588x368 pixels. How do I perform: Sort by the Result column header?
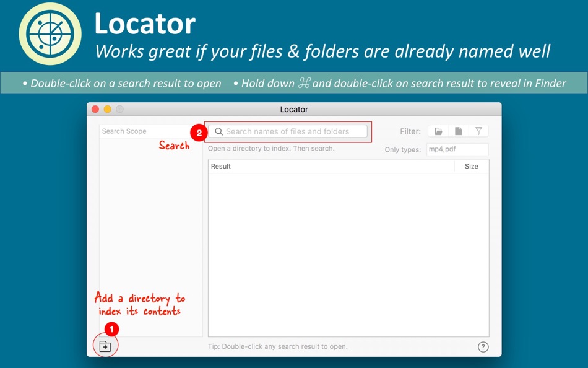tap(331, 167)
